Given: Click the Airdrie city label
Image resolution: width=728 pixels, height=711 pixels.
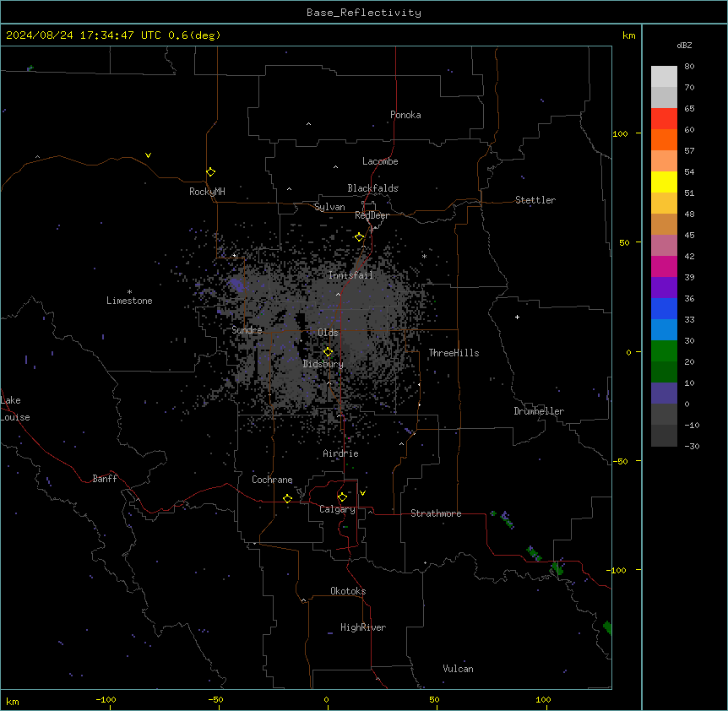Looking at the screenshot, I should [x=340, y=453].
